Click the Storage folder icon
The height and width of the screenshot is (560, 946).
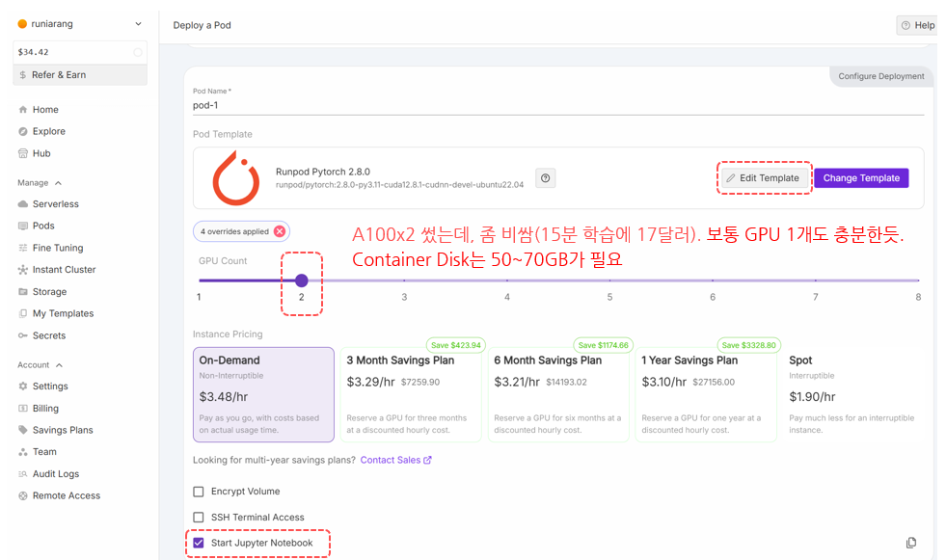coord(23,292)
